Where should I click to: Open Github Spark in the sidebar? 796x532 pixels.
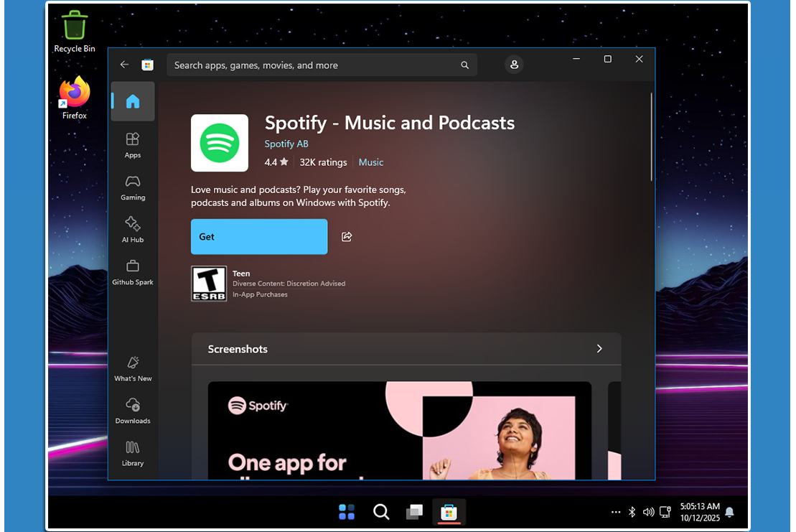tap(133, 271)
